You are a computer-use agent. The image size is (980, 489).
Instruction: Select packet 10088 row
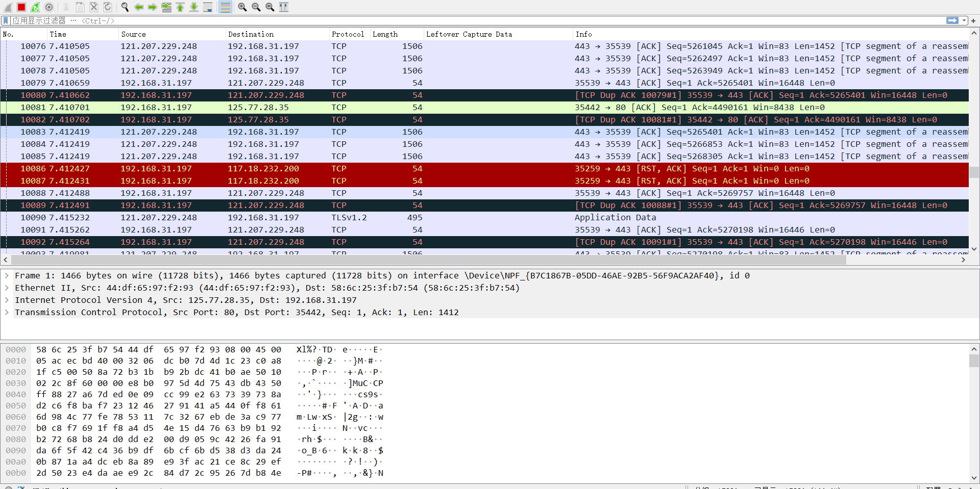pyautogui.click(x=484, y=193)
